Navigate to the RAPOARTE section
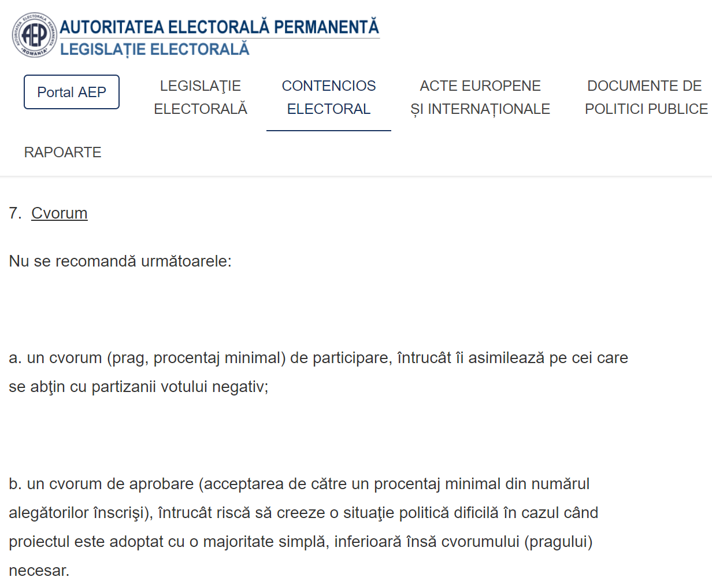The height and width of the screenshot is (588, 712). click(62, 152)
